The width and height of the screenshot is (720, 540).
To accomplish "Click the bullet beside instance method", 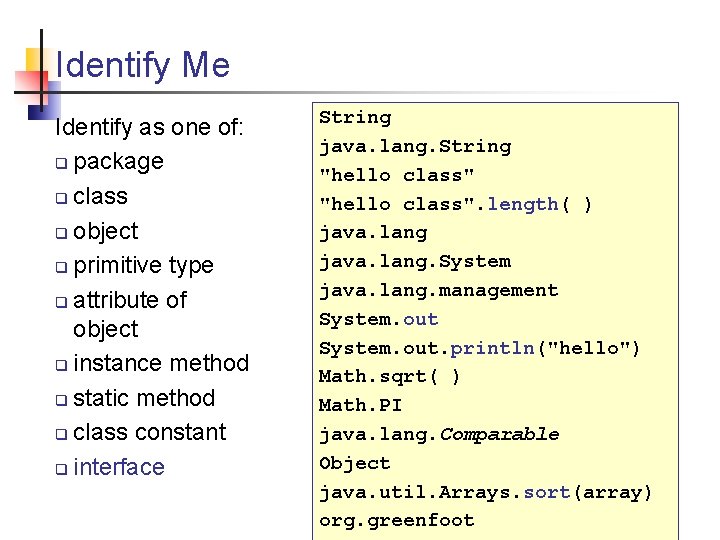I will 62,365.
